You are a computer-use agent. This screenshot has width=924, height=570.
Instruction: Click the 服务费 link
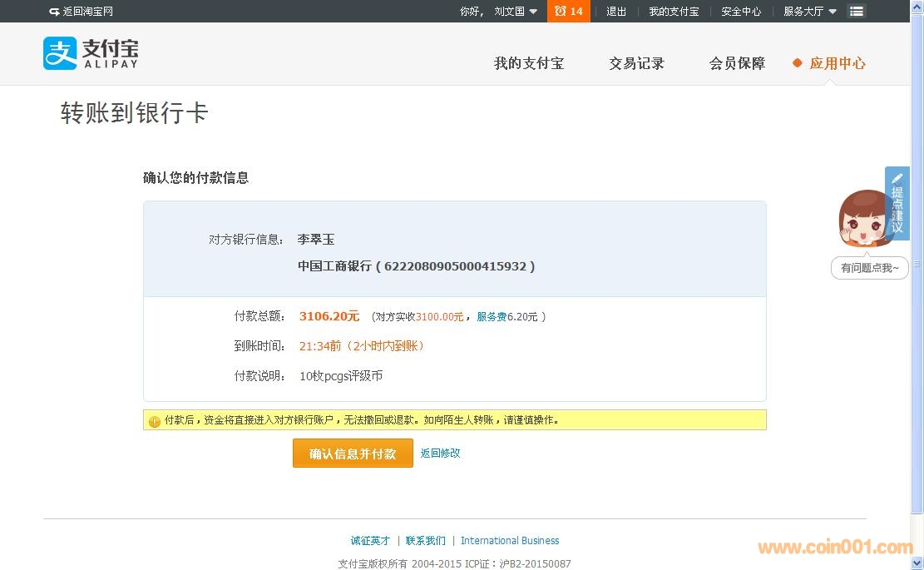[x=491, y=317]
